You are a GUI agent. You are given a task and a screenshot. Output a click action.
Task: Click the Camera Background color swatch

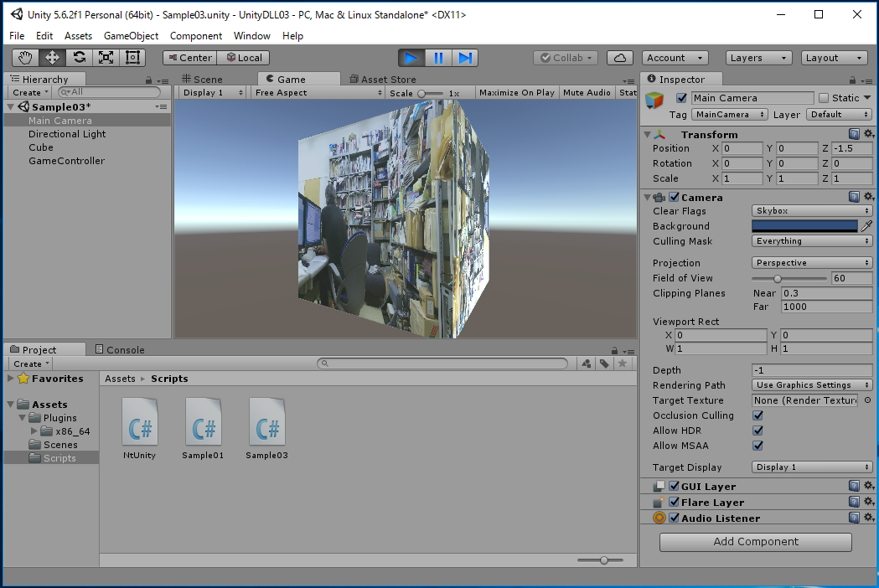pos(804,226)
